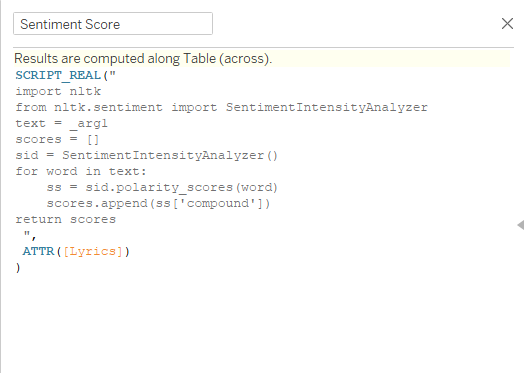Viewport: 526px width, 373px height.
Task: Click the closing quote and comma line
Action: tap(30, 235)
